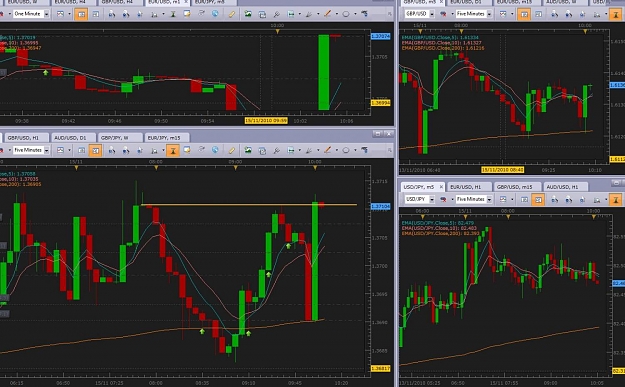This screenshot has height=387, width=625.
Task: Open One Minute period dropdown in top-left chart
Action: (x=46, y=14)
